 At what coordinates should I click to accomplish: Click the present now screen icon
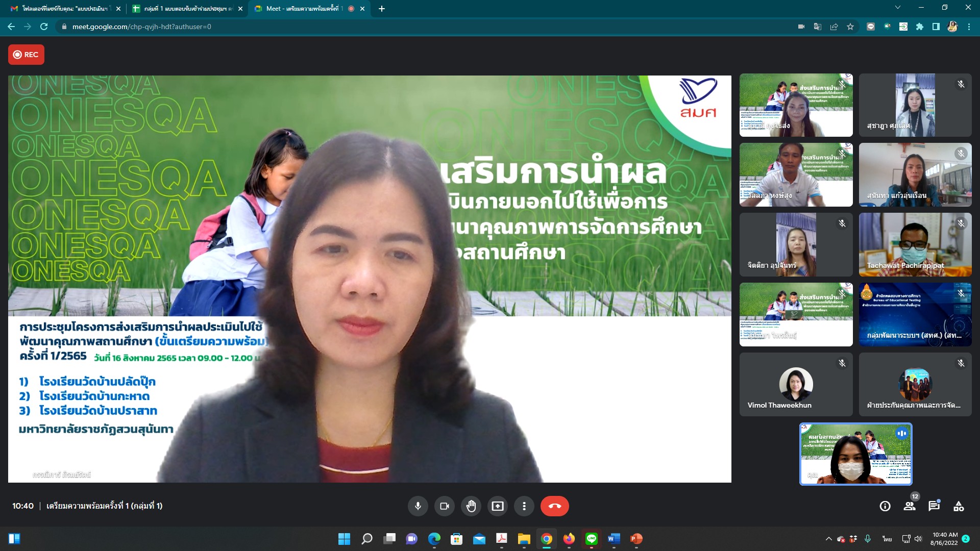coord(497,506)
